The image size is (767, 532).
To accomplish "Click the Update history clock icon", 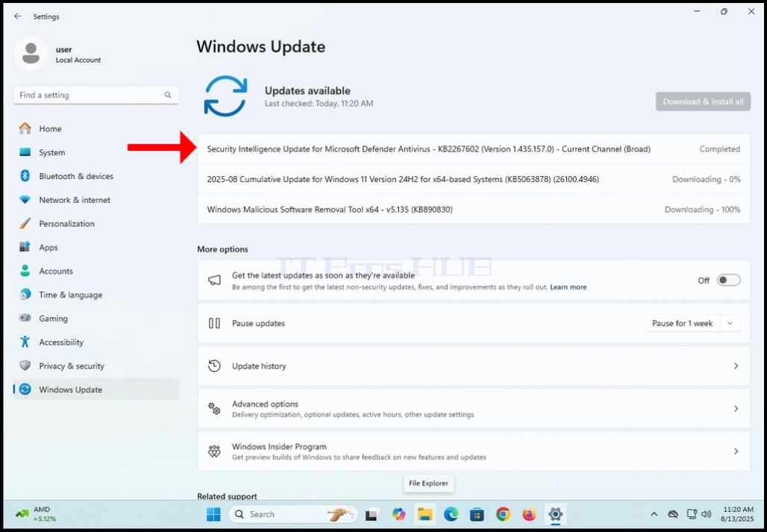I will click(x=214, y=366).
